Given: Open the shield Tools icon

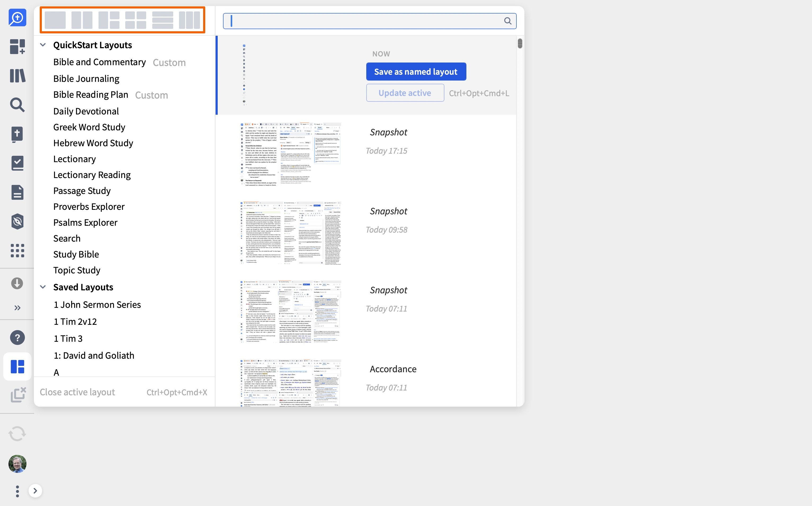Looking at the screenshot, I should point(17,221).
